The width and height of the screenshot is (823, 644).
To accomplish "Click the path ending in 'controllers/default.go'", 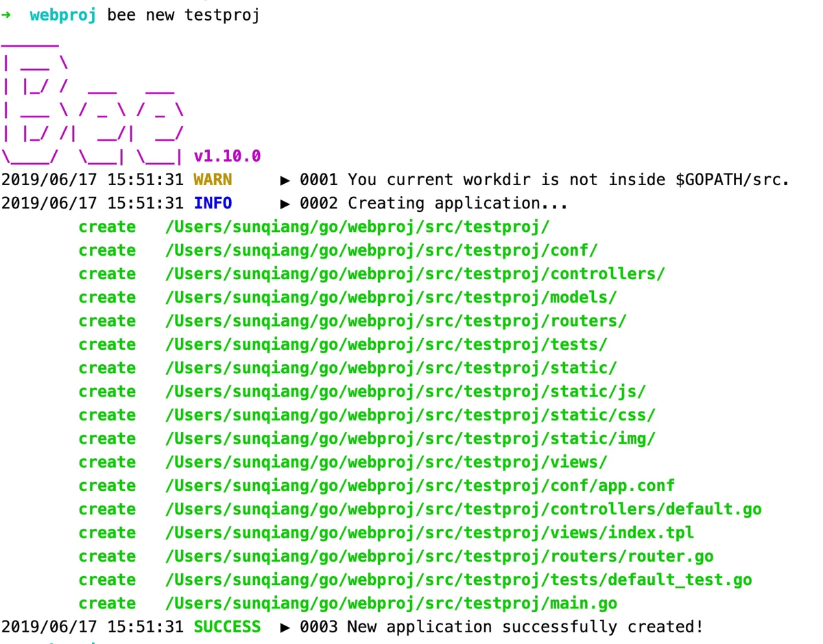I will click(463, 509).
